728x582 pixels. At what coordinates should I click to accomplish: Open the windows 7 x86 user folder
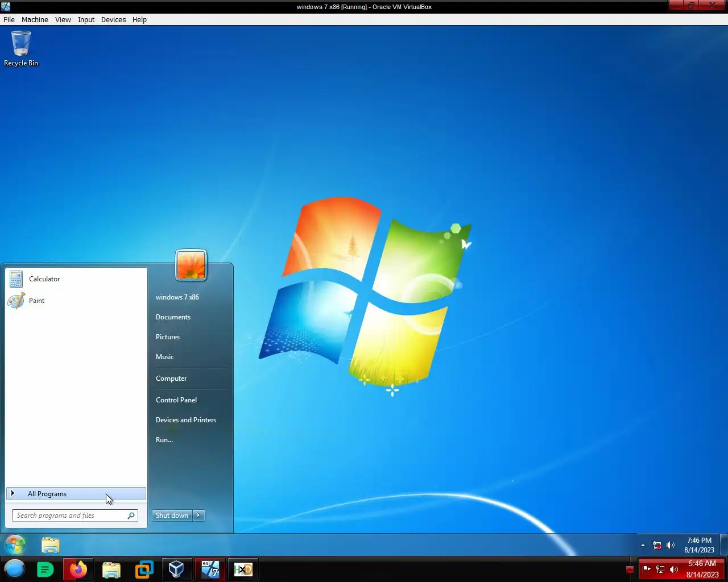pos(177,297)
